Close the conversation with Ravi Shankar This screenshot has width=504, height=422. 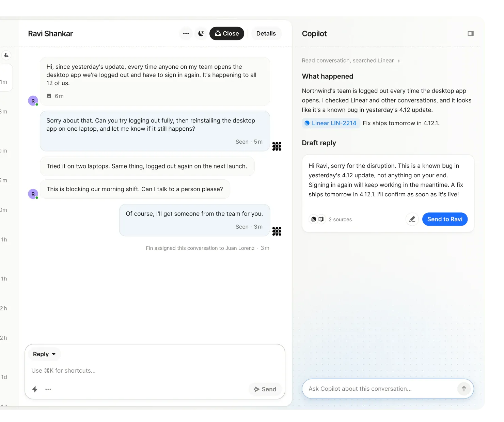227,33
